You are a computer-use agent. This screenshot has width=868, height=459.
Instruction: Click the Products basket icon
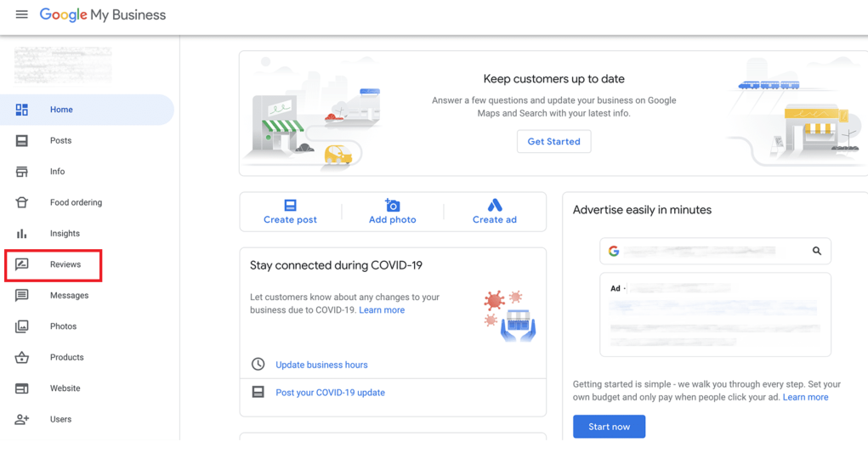point(22,357)
